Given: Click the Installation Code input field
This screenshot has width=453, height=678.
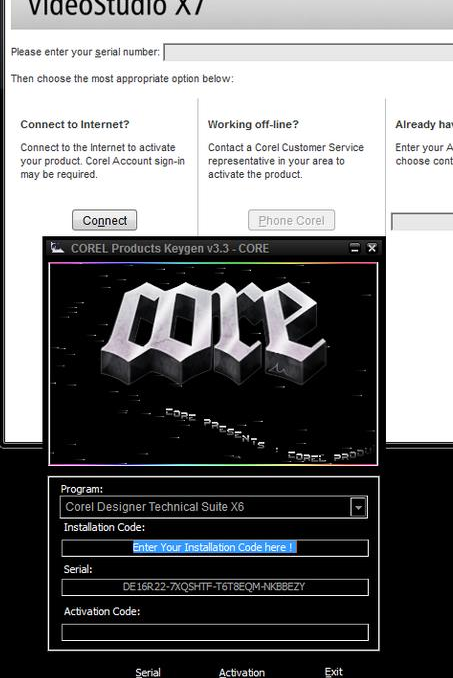Looking at the screenshot, I should point(215,548).
